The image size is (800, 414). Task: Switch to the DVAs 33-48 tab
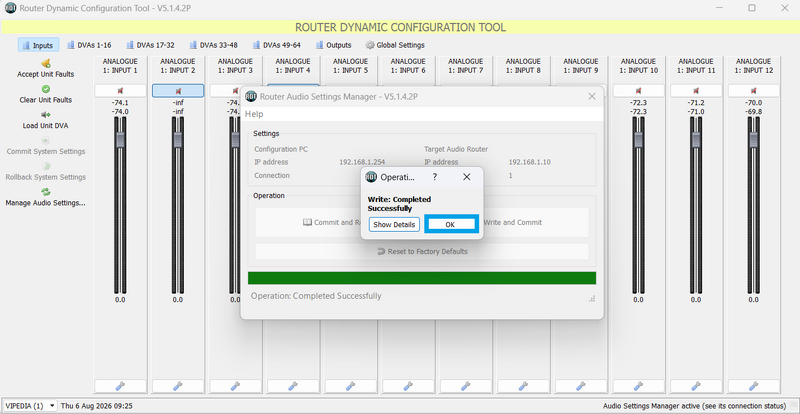pyautogui.click(x=214, y=45)
